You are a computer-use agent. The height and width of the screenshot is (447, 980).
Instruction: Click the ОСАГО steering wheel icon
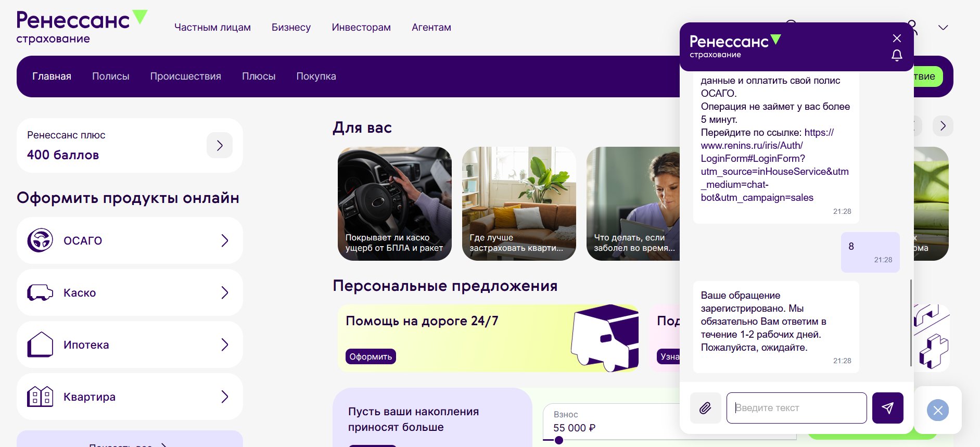pyautogui.click(x=40, y=240)
